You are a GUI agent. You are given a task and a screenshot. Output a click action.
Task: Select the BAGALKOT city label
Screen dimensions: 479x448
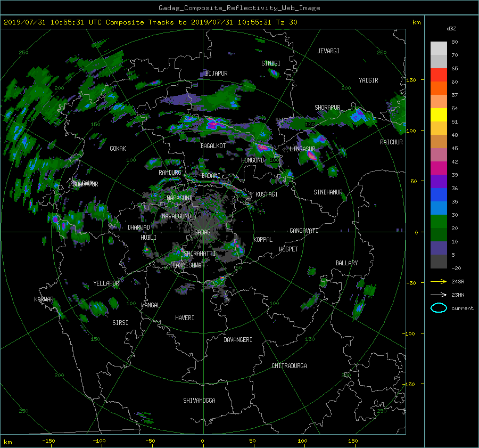213,146
